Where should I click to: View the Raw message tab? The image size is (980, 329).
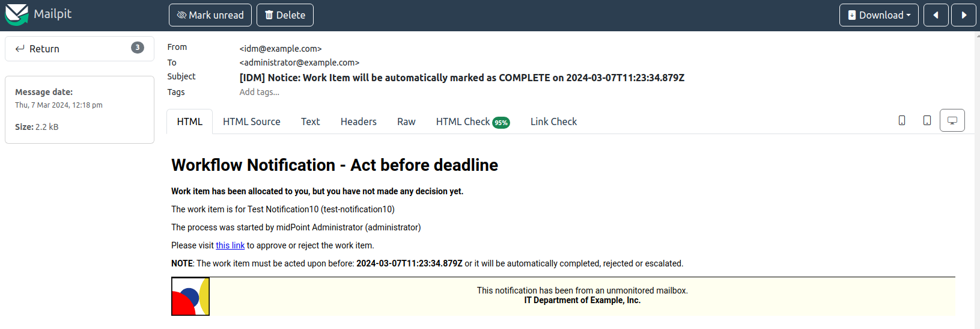(406, 121)
